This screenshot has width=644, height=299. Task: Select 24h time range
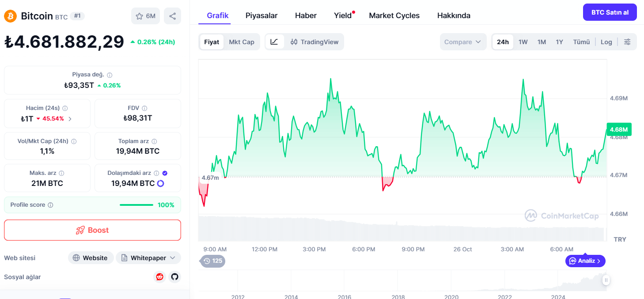503,42
